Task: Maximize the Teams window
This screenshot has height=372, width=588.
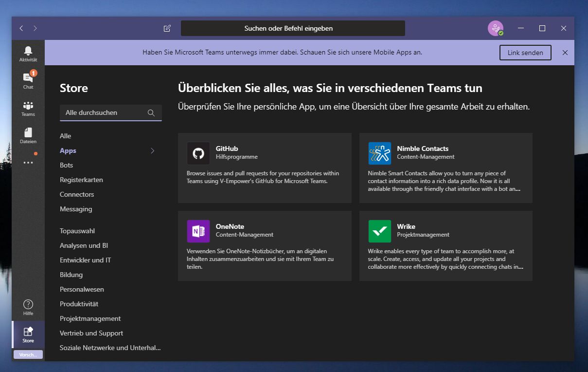Action: (542, 28)
